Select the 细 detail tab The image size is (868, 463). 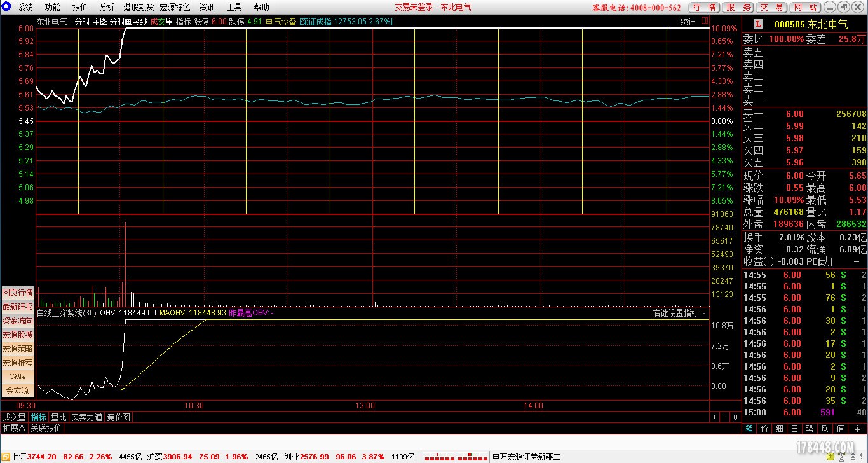pyautogui.click(x=780, y=429)
